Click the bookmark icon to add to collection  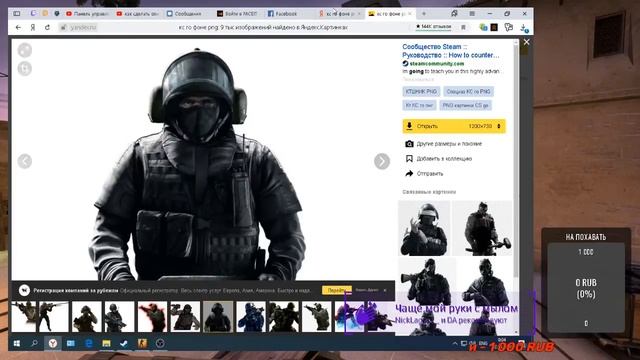(409, 158)
